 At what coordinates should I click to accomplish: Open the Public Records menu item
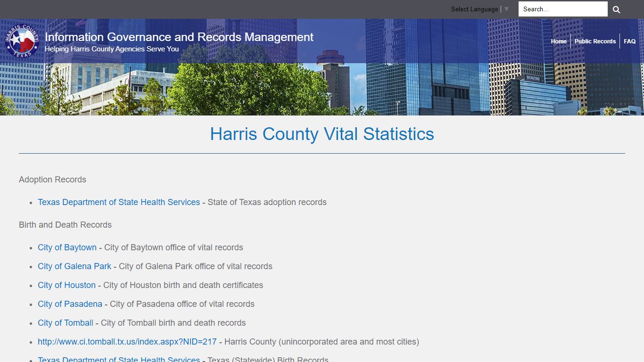(x=595, y=41)
